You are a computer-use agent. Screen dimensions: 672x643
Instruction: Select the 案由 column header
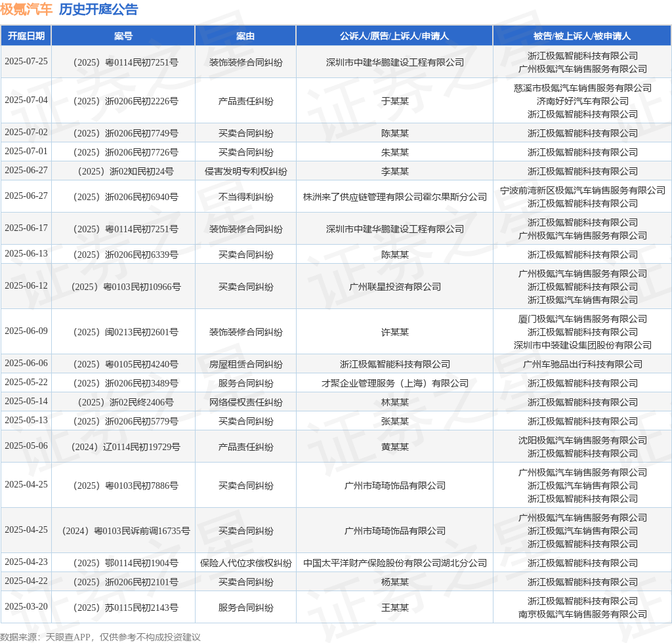pyautogui.click(x=245, y=36)
